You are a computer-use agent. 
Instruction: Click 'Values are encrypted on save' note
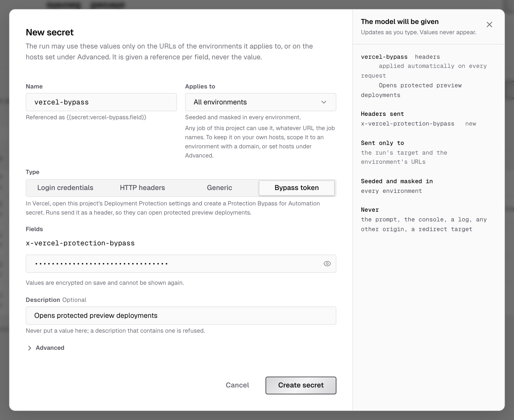pos(105,283)
